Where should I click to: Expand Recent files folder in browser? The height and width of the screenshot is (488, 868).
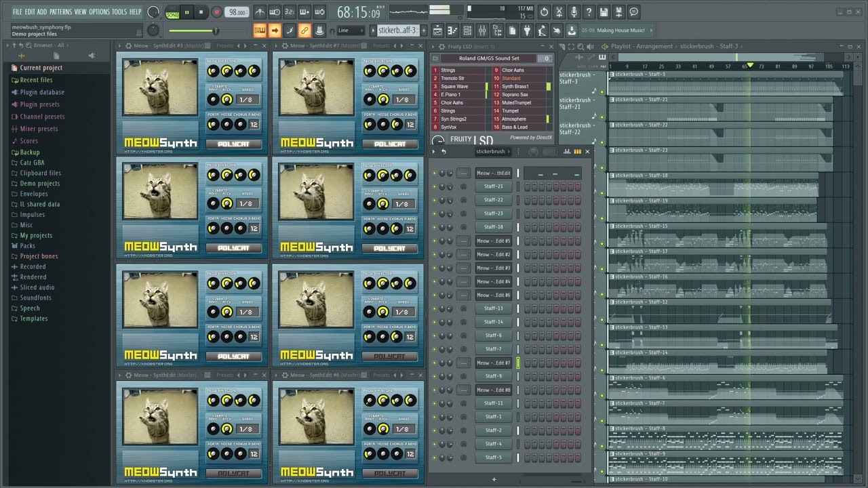point(36,80)
